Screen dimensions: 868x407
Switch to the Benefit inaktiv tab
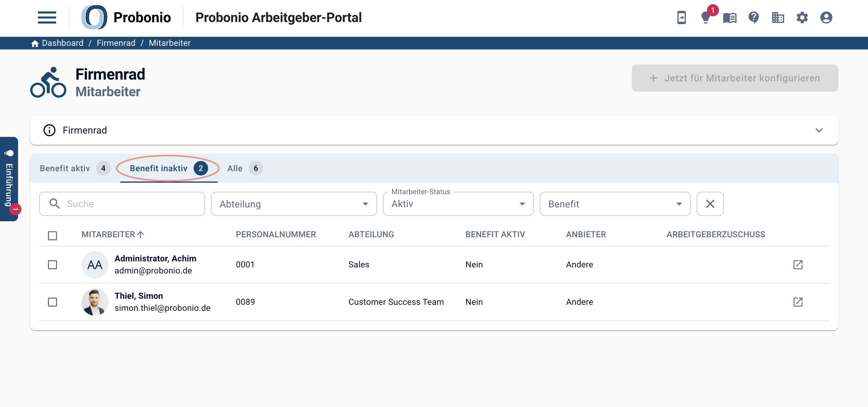[x=169, y=168]
